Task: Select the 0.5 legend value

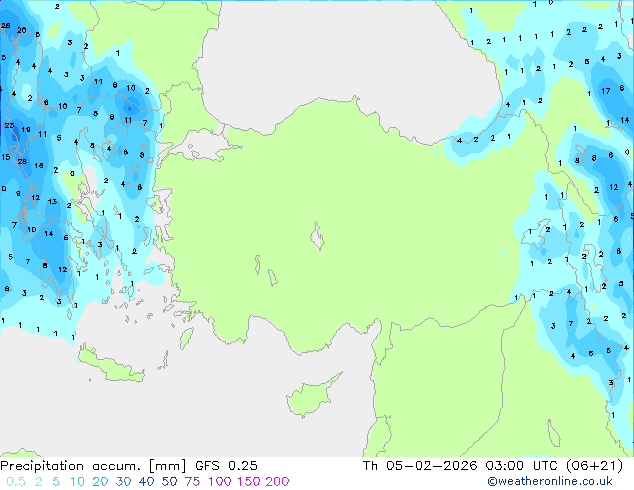Action: coord(16,482)
